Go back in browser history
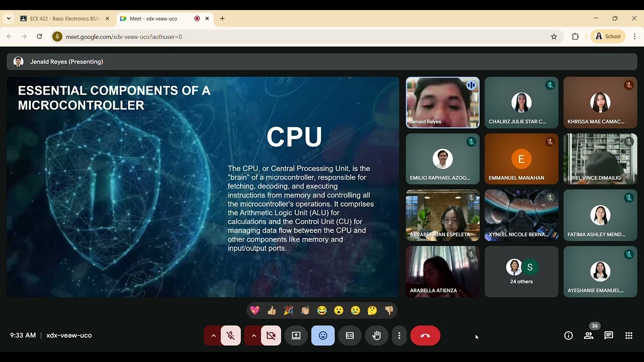 (9, 37)
